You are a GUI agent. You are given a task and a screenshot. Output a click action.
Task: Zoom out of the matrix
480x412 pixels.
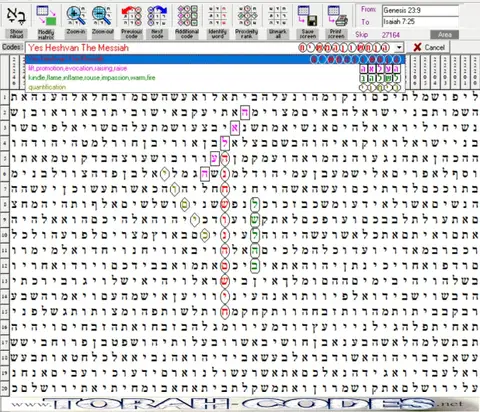102,16
